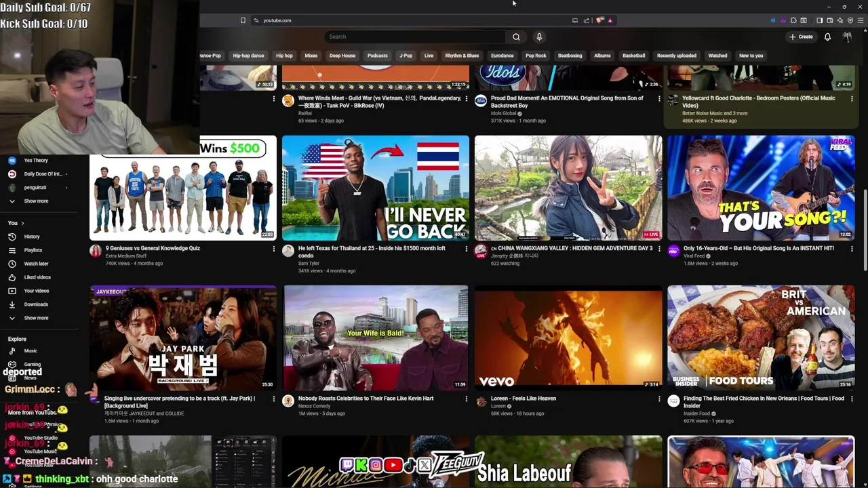Click Viral Feed channel avatar
Viewport: 868px width, 488px height.
[673, 251]
